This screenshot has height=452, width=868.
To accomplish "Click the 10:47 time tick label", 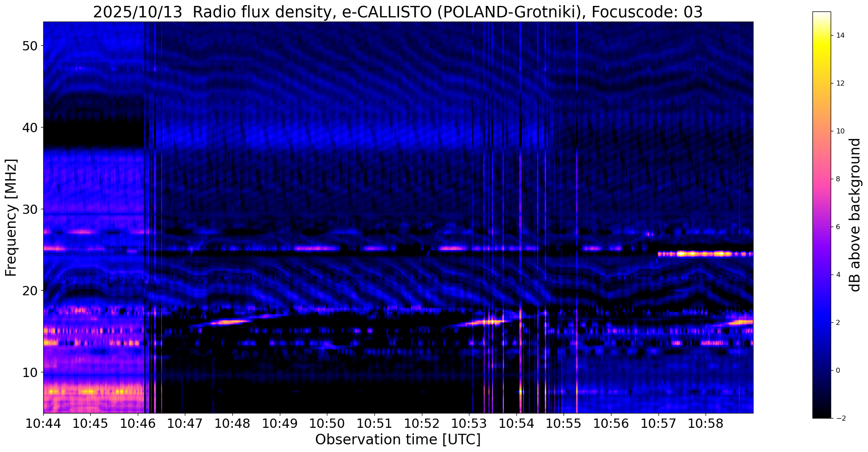I will coord(185,424).
